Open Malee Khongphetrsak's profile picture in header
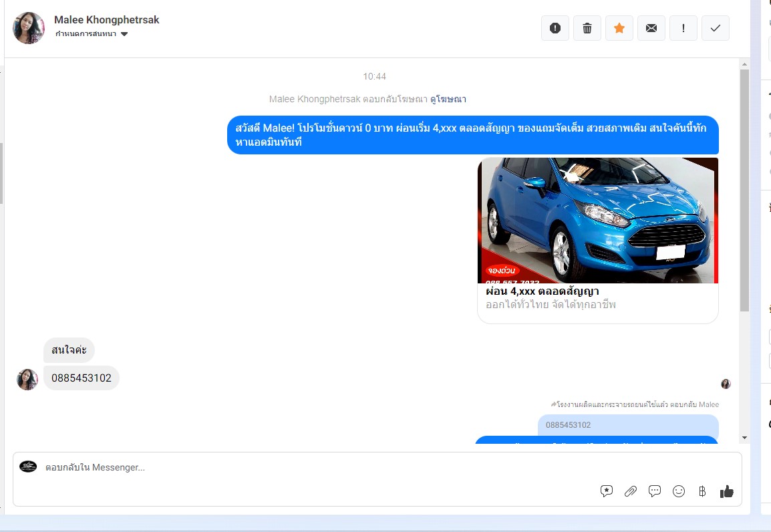The image size is (771, 532). point(29,28)
